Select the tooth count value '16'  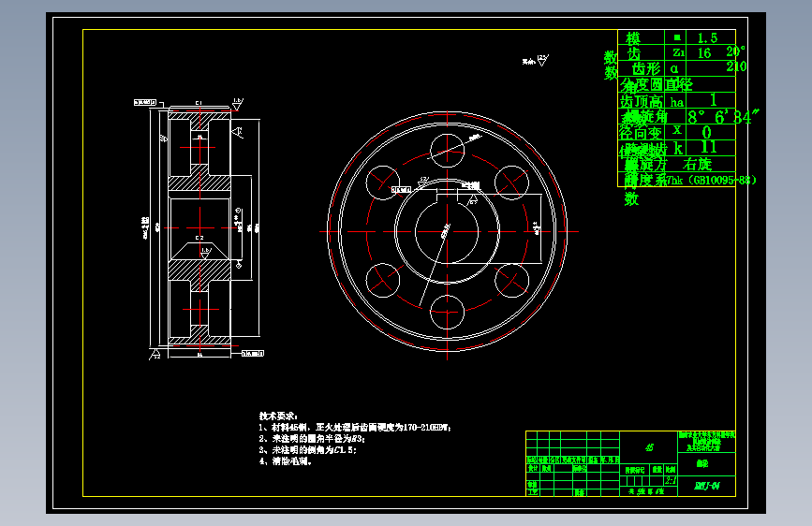tap(703, 52)
